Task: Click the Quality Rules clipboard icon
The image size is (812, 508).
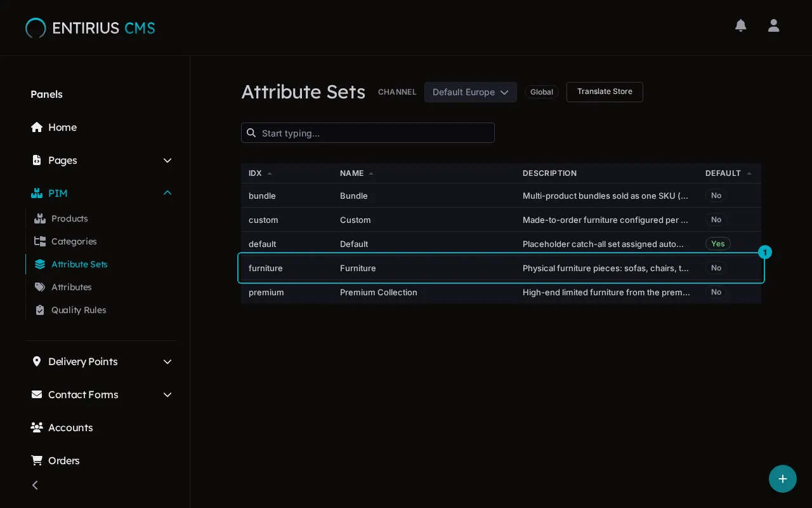Action: (40, 310)
